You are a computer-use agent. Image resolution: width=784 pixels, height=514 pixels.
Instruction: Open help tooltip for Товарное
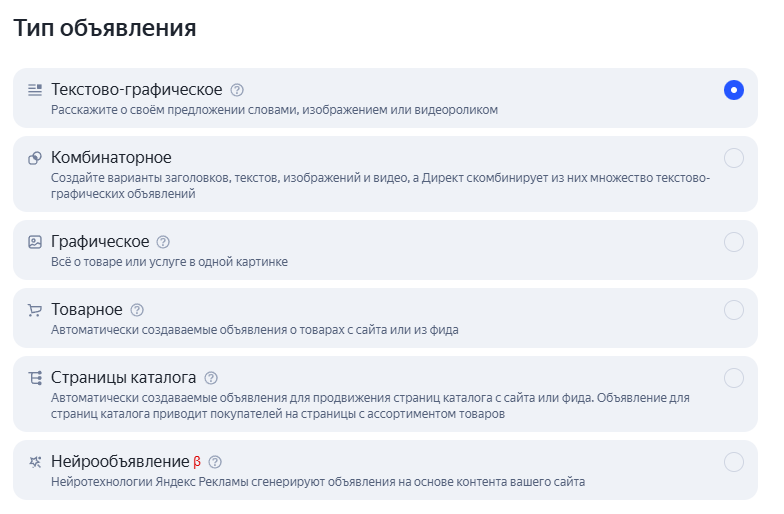coord(137,310)
